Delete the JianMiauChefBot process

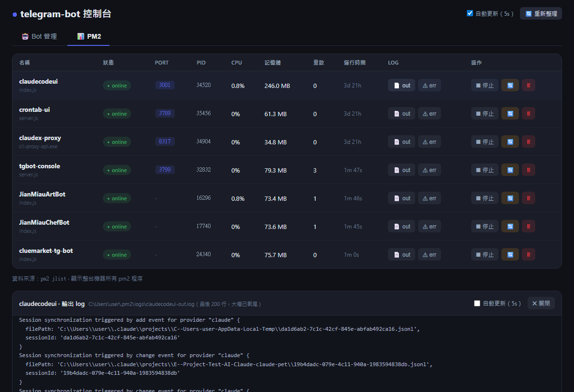tap(529, 227)
